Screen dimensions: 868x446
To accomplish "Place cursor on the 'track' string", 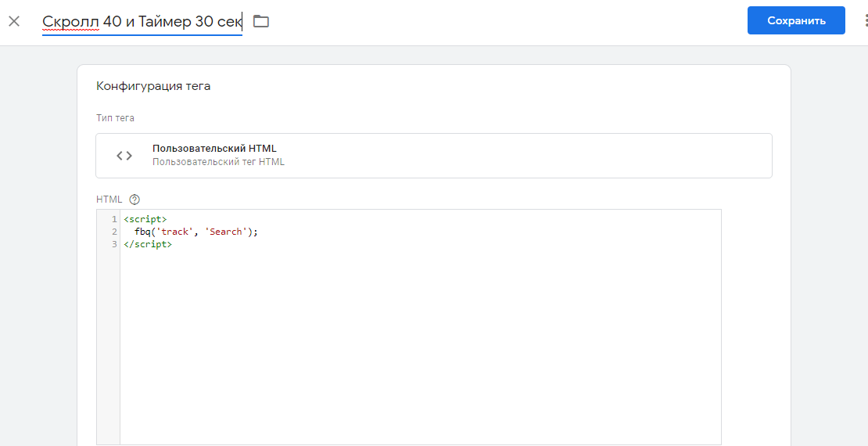I will (175, 232).
